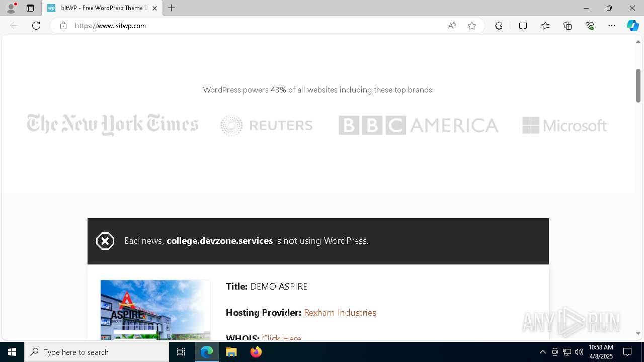Viewport: 644px width, 362px height.
Task: Toggle split screen view
Action: [x=523, y=26]
